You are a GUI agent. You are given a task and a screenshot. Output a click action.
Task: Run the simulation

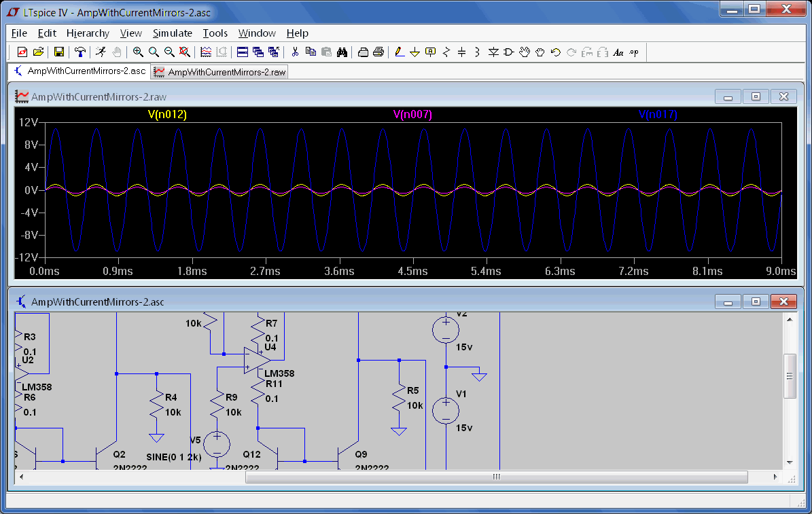pyautogui.click(x=101, y=52)
